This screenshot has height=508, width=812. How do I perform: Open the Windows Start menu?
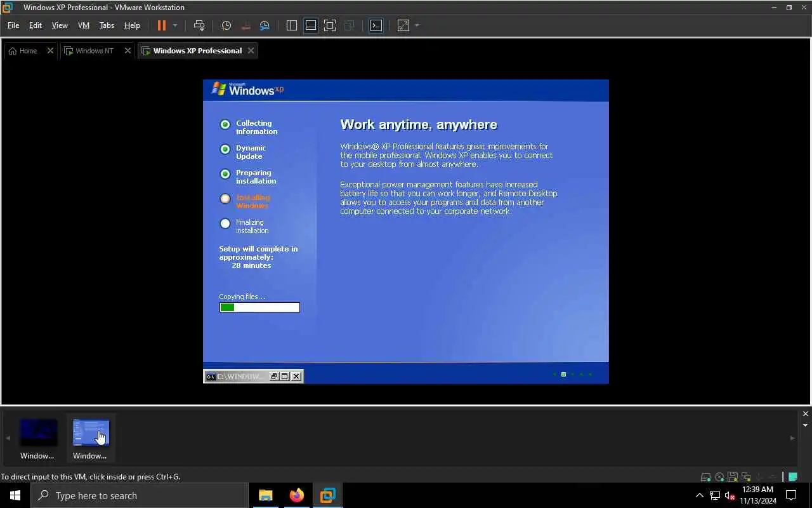pyautogui.click(x=15, y=495)
